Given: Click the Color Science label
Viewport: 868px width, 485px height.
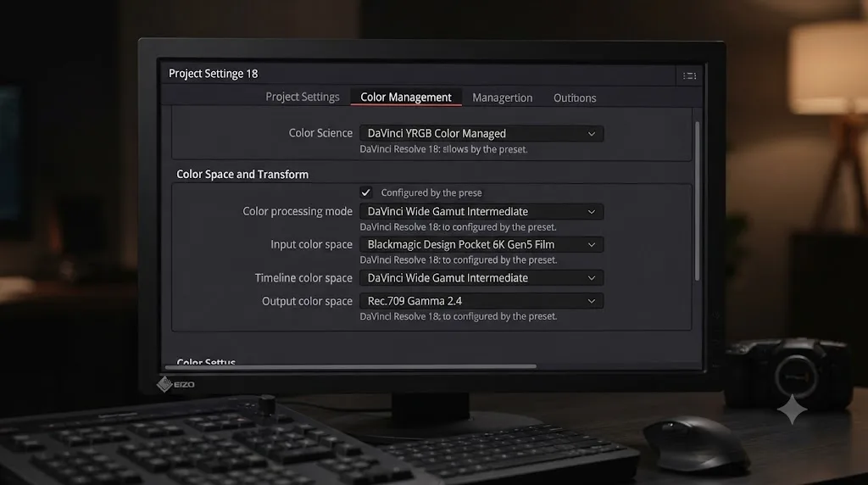Looking at the screenshot, I should coord(320,133).
